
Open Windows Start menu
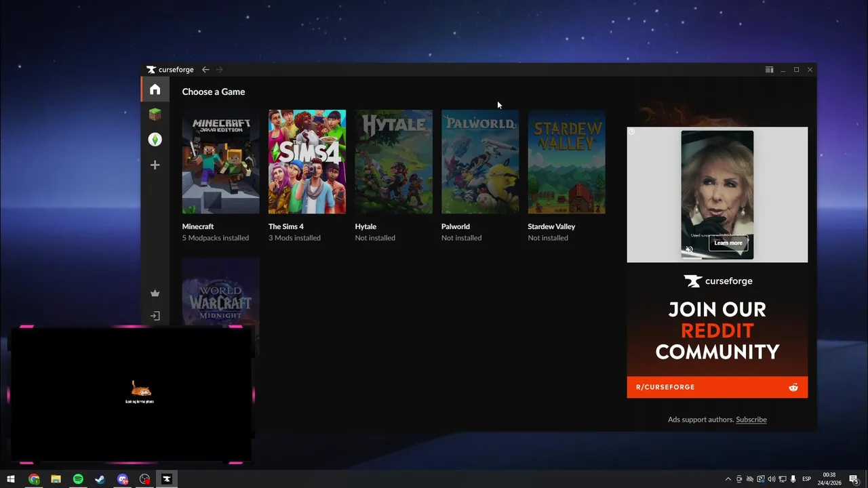tap(11, 479)
